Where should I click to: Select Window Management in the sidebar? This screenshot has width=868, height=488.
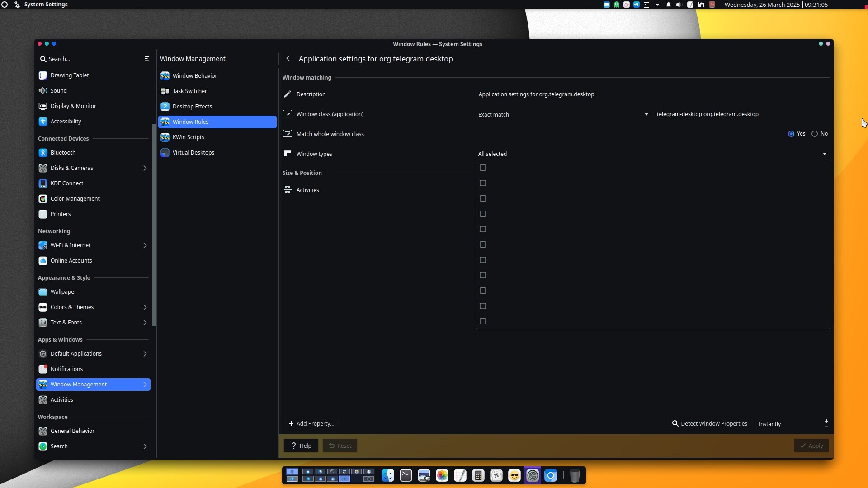(x=93, y=384)
